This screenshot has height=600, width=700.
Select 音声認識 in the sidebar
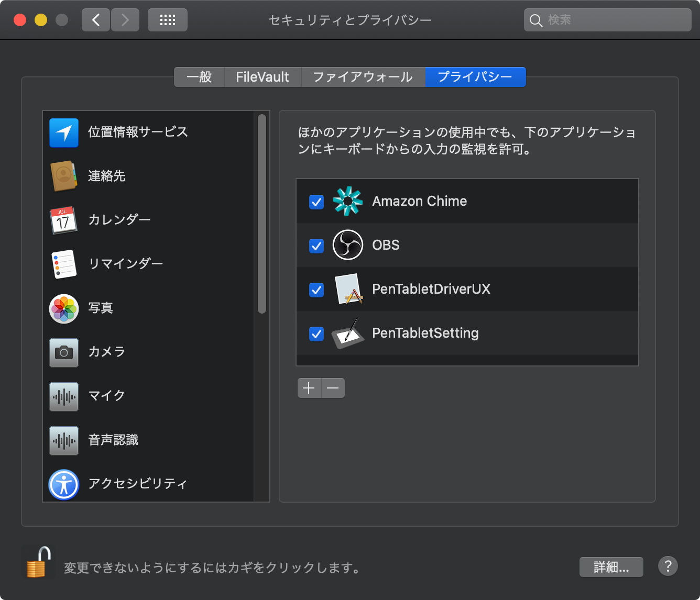point(113,440)
